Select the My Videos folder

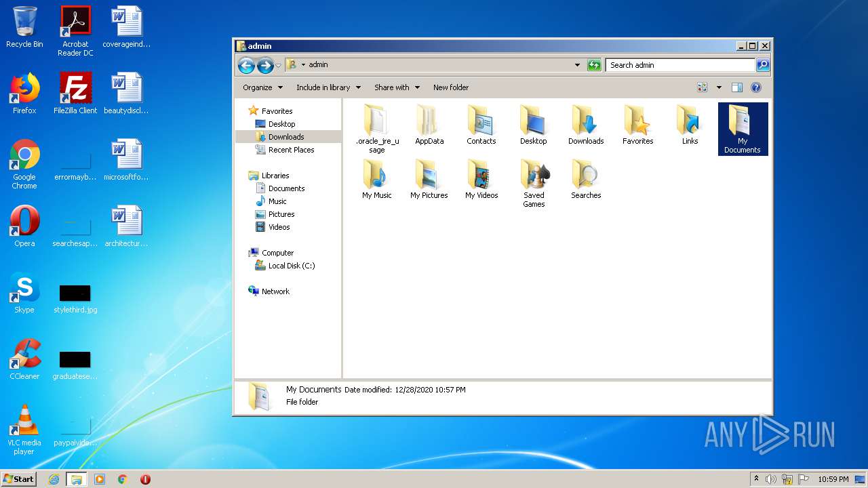click(x=481, y=179)
